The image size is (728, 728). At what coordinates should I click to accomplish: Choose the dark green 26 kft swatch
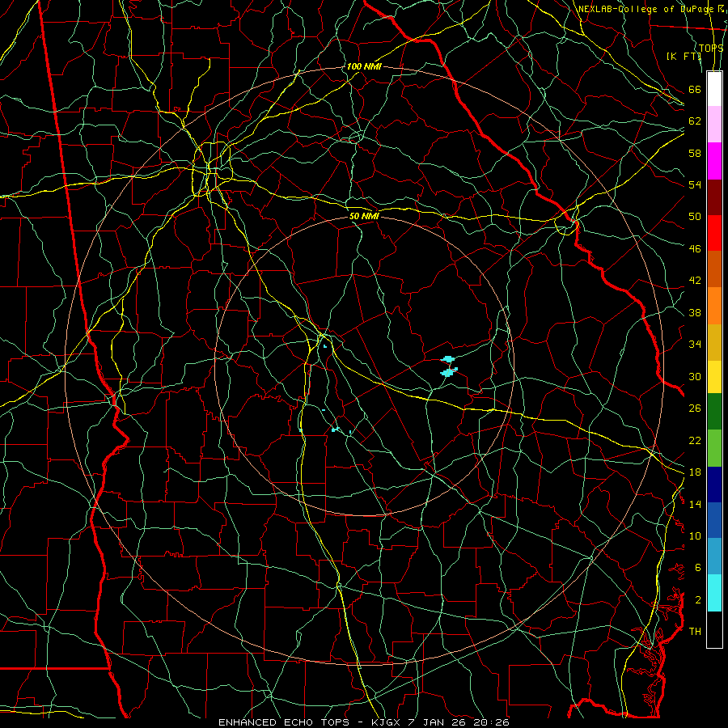[714, 412]
